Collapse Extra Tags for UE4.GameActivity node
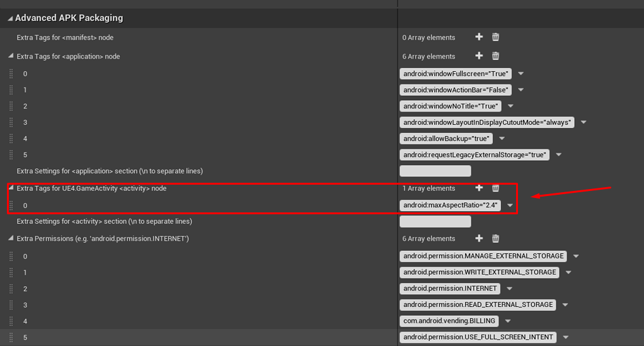 click(x=11, y=188)
